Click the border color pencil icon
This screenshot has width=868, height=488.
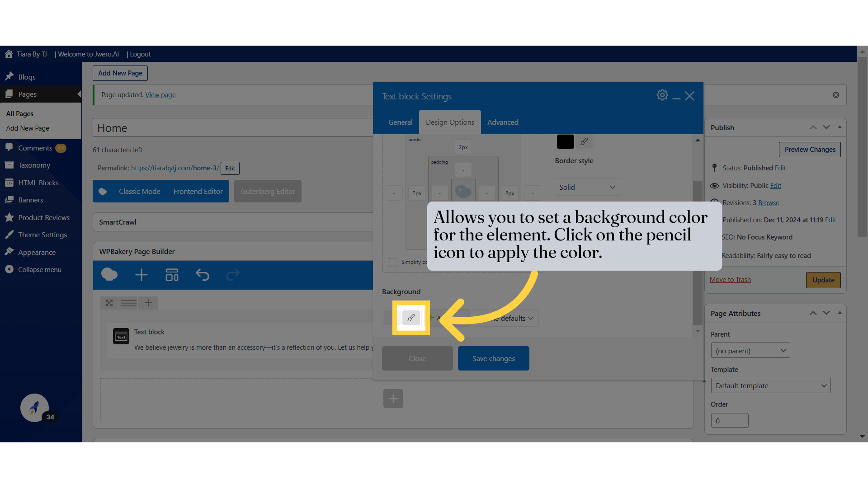coord(584,142)
